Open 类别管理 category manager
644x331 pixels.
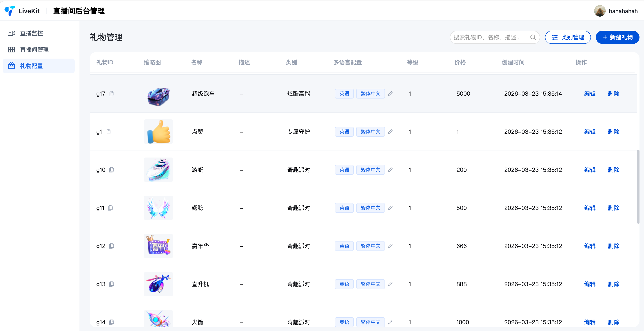coord(568,37)
